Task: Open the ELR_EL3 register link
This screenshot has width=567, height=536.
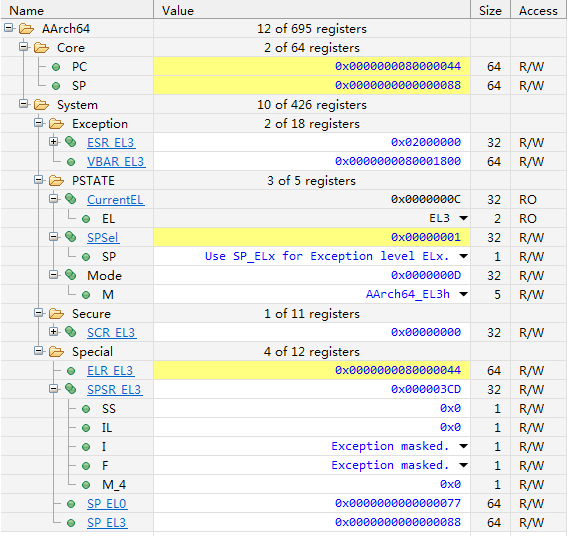Action: (x=110, y=371)
